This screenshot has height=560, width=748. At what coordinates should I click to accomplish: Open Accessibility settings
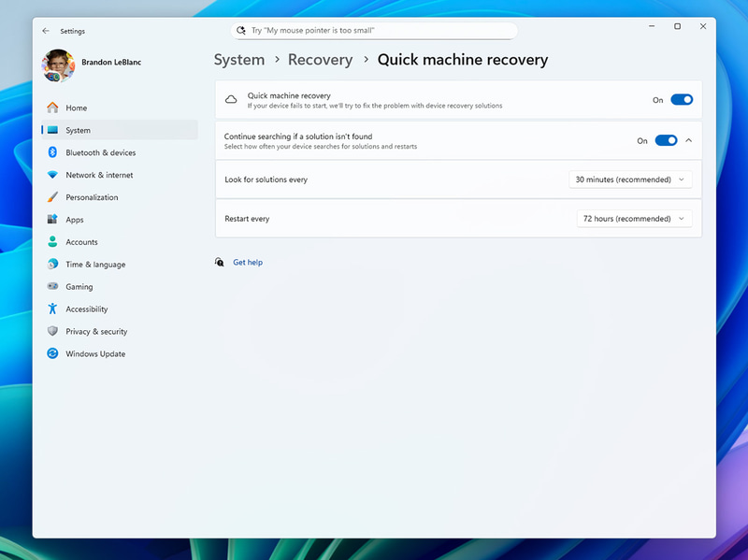click(x=90, y=309)
